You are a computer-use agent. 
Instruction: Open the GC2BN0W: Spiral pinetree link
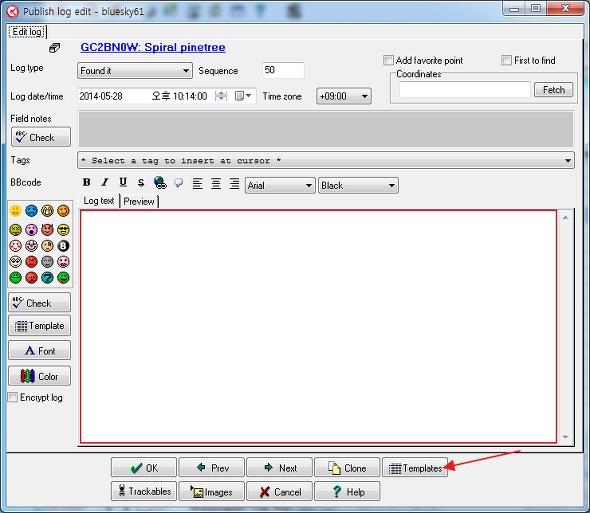[x=153, y=47]
